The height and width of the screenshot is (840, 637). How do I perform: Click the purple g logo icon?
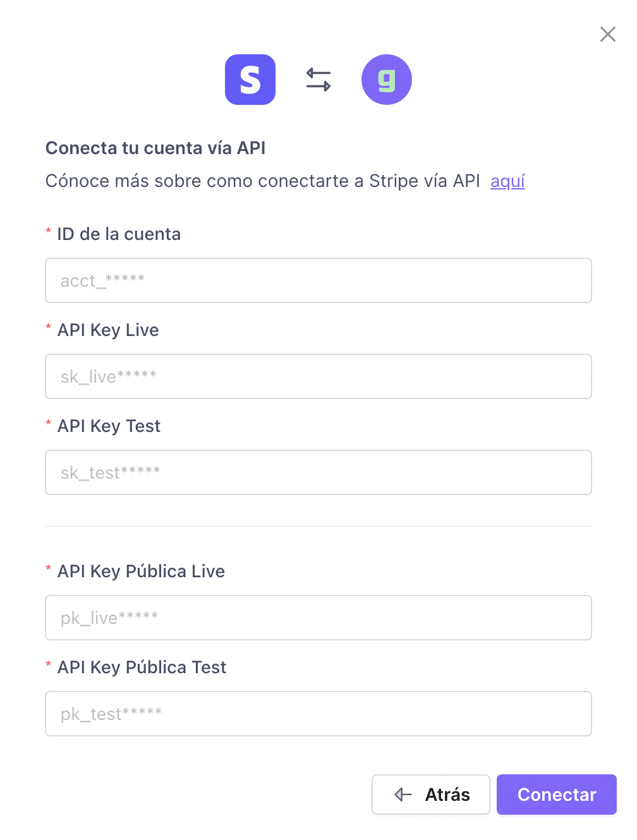tap(387, 80)
